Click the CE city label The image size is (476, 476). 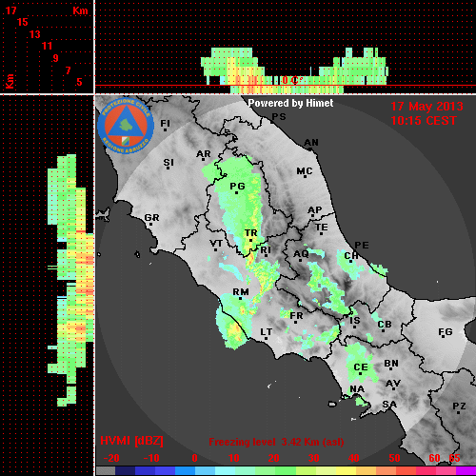click(x=361, y=367)
